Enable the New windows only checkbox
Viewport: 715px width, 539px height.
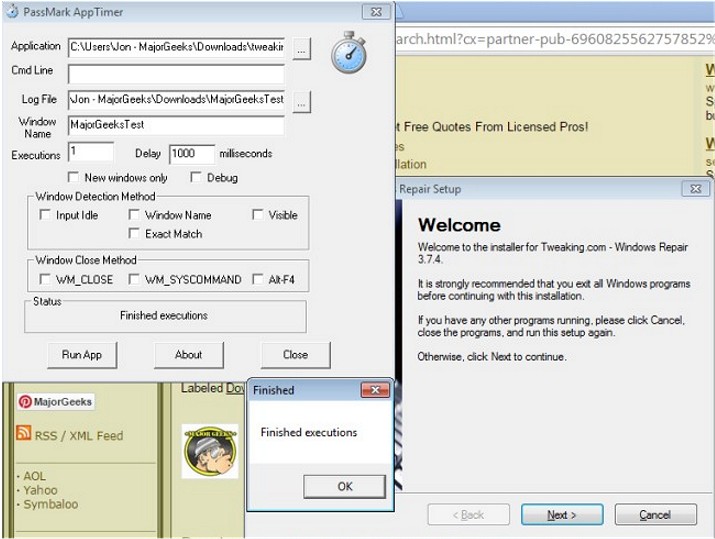tap(73, 177)
